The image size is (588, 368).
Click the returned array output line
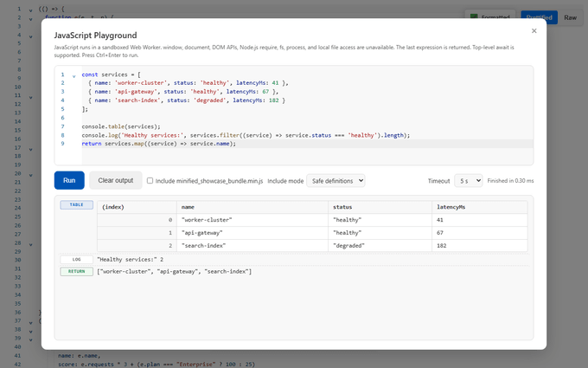(x=175, y=272)
